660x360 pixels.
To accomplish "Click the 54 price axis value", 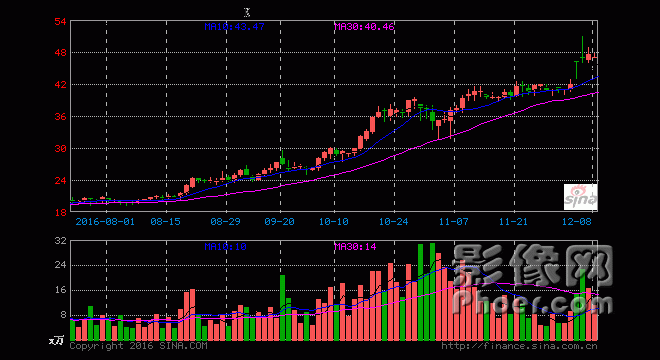I will [60, 21].
